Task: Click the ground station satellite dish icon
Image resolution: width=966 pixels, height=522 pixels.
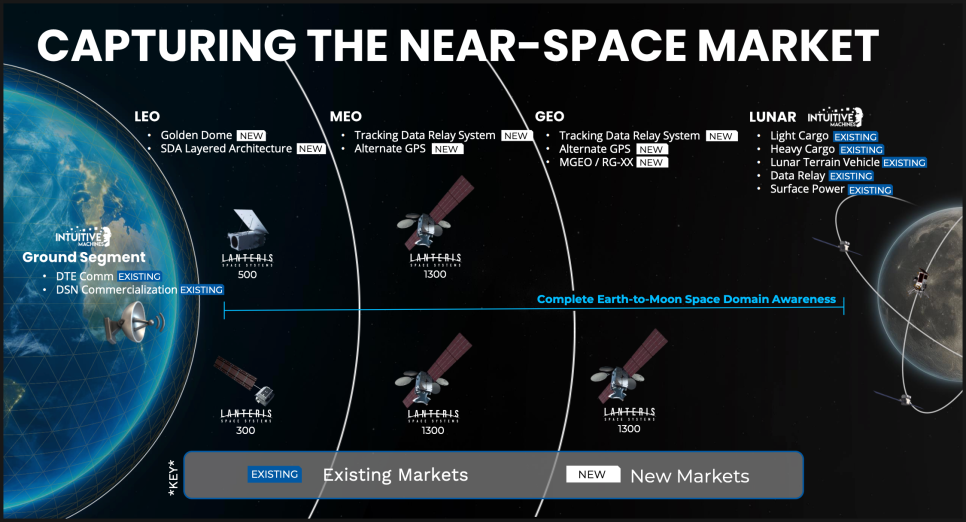Action: 133,322
